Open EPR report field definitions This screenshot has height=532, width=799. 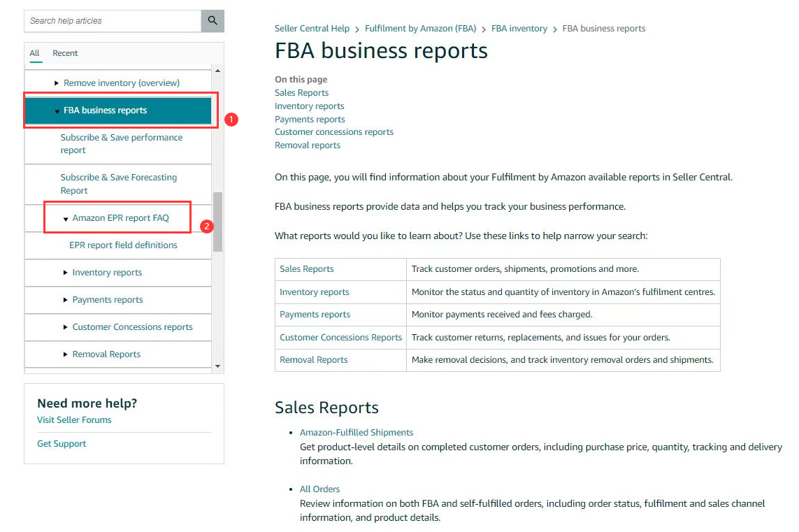pyautogui.click(x=123, y=245)
